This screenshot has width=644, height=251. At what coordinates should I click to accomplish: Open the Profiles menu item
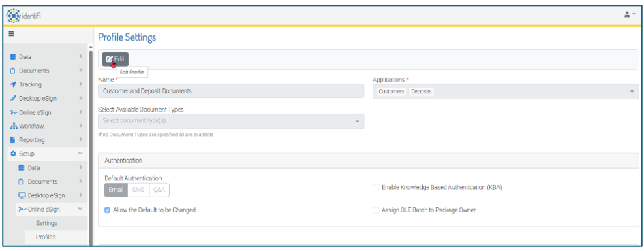point(46,237)
